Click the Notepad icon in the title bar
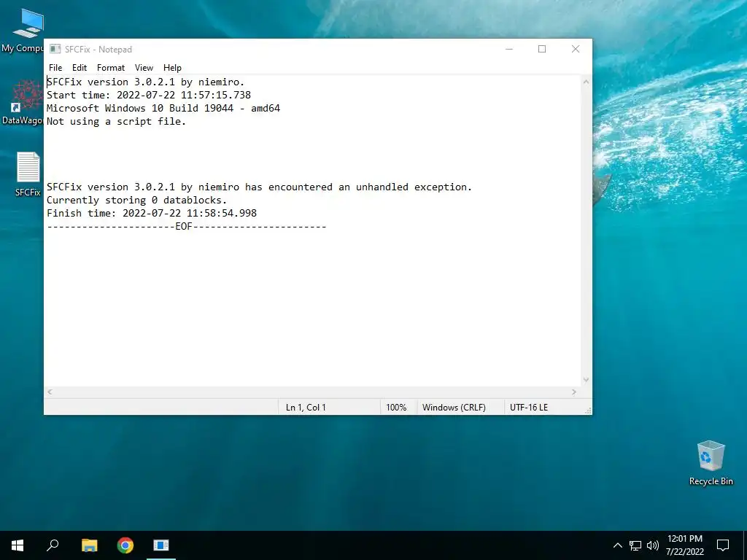747x560 pixels. pos(55,49)
